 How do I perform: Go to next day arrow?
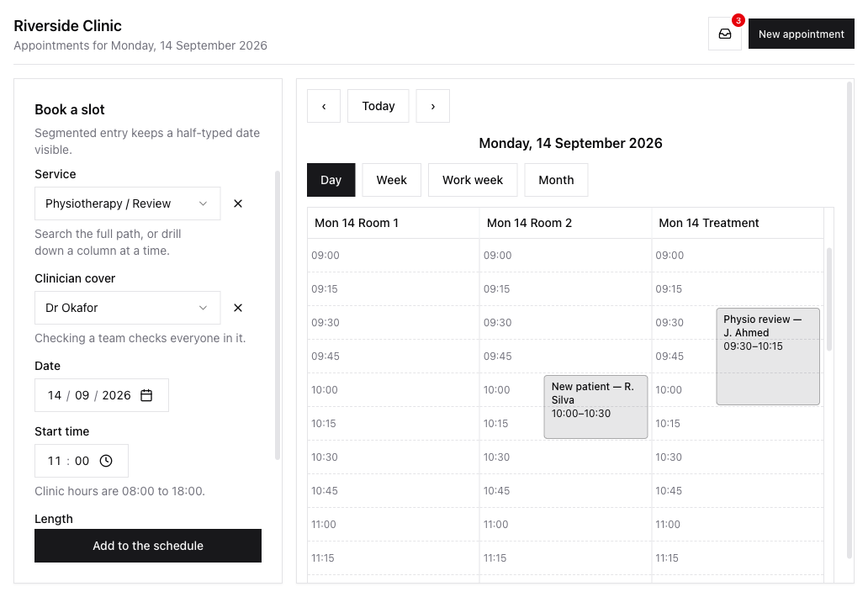pos(433,106)
